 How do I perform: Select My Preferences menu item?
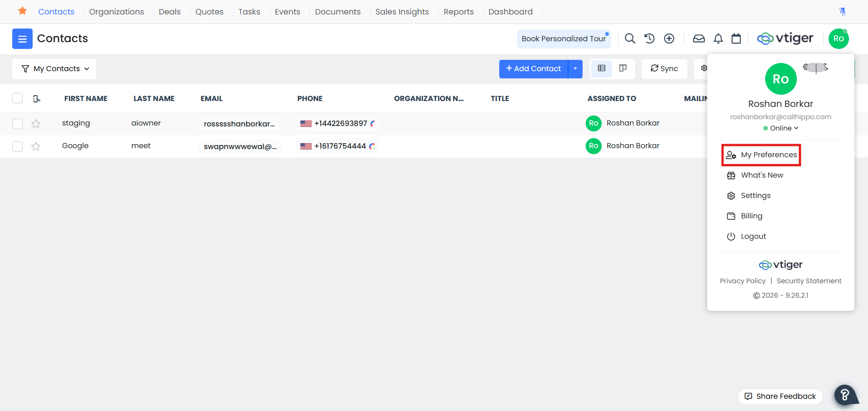tap(761, 155)
